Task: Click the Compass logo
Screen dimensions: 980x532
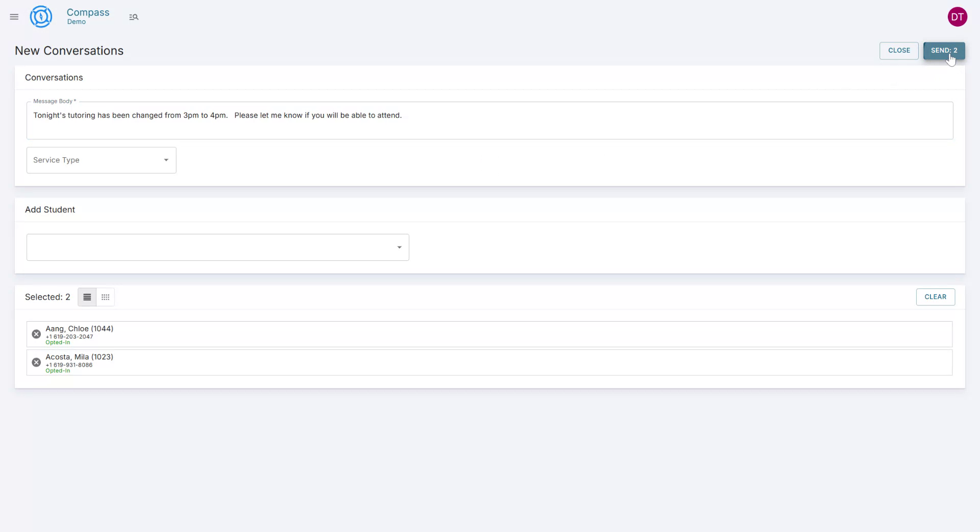Action: pos(41,16)
